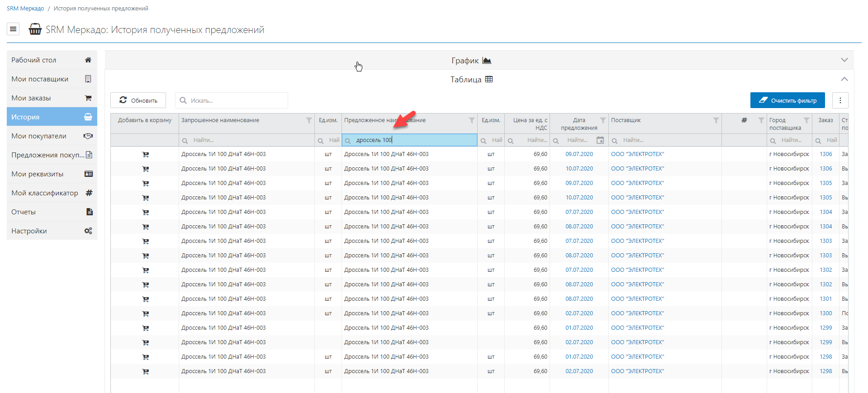This screenshot has width=868, height=393.
Task: Click filter funnel on Город поставщика column
Action: tap(806, 120)
